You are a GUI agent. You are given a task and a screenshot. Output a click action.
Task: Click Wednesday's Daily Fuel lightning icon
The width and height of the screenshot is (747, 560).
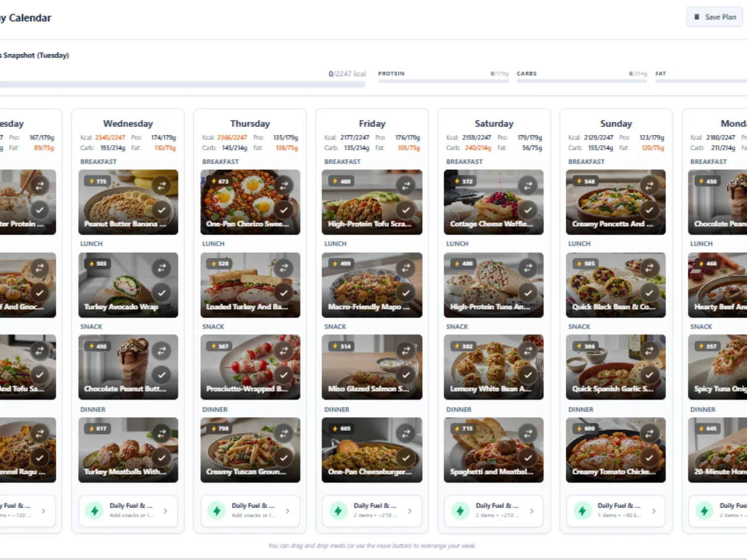94,511
